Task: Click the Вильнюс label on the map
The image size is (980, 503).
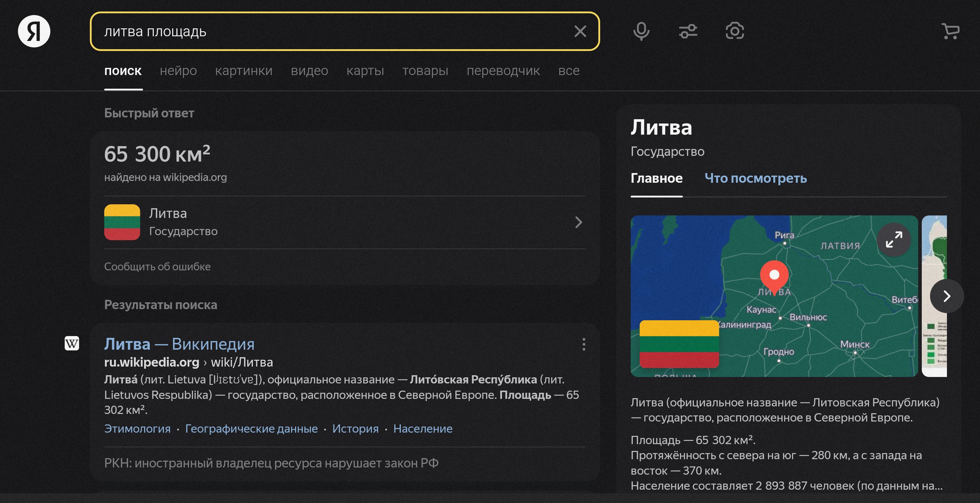Action: [x=808, y=317]
